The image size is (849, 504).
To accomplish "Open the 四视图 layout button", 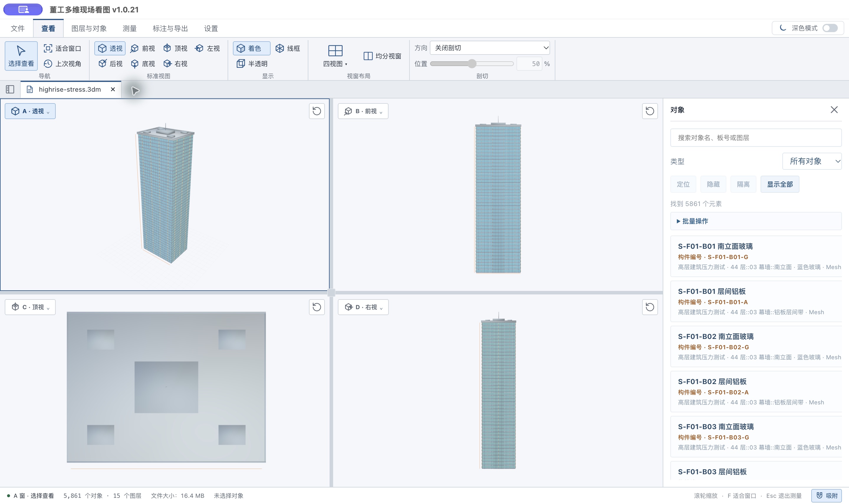I will (335, 56).
